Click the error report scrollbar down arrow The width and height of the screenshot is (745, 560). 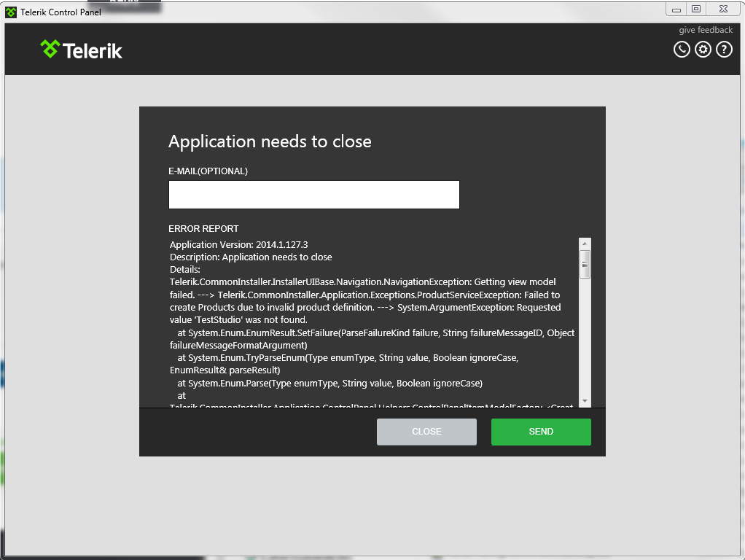(x=585, y=401)
